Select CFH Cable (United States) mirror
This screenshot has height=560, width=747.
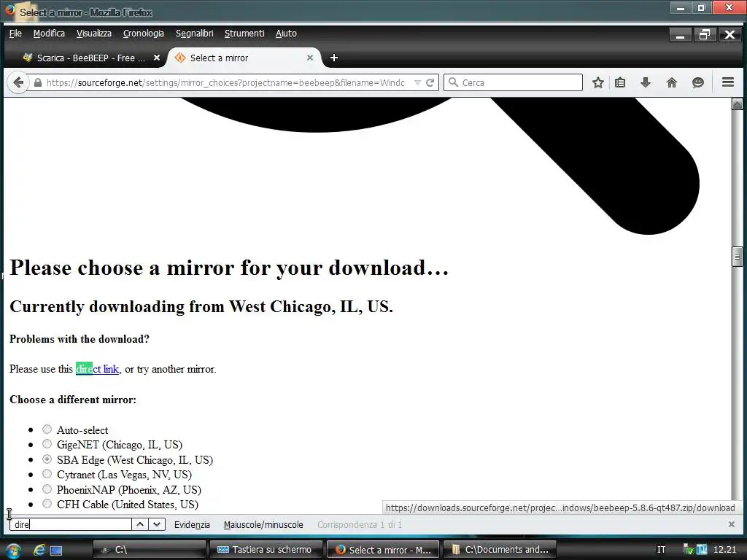[47, 504]
